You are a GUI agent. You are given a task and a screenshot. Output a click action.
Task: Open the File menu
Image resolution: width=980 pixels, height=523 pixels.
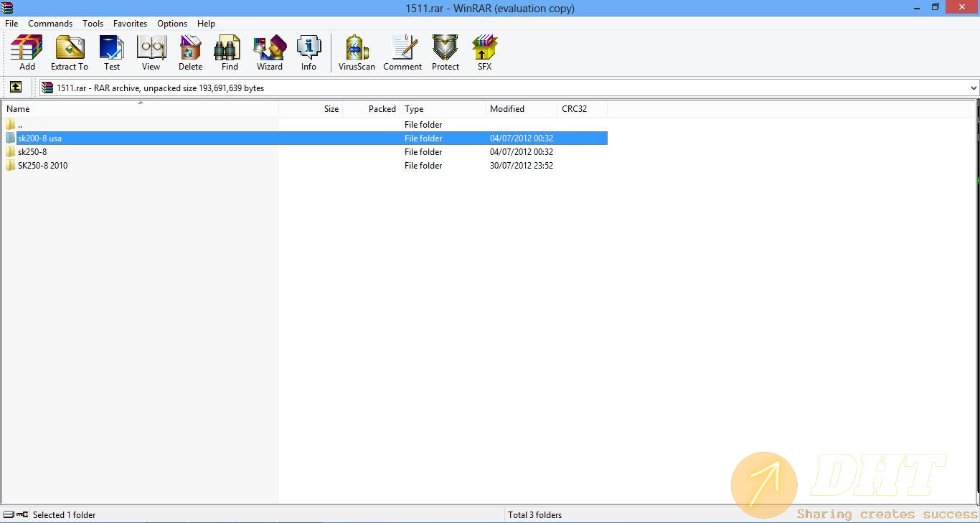pos(11,23)
